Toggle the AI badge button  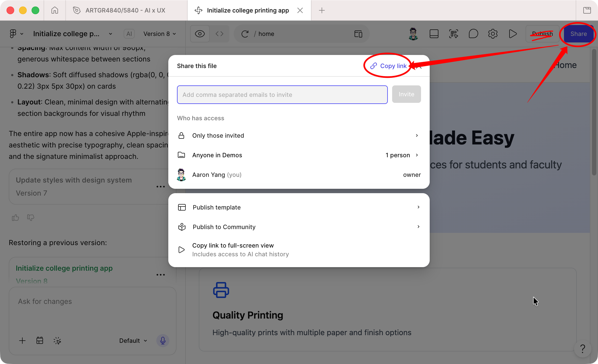click(129, 34)
